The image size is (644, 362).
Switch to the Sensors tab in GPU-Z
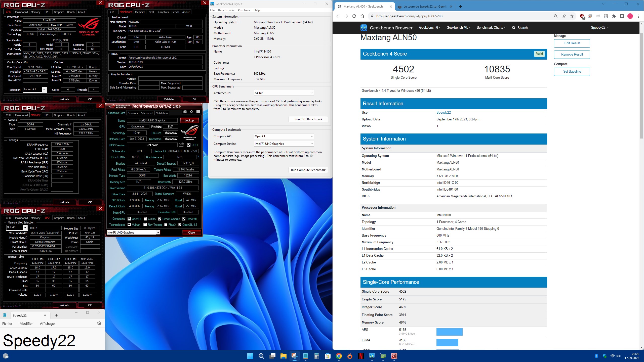[x=133, y=113]
